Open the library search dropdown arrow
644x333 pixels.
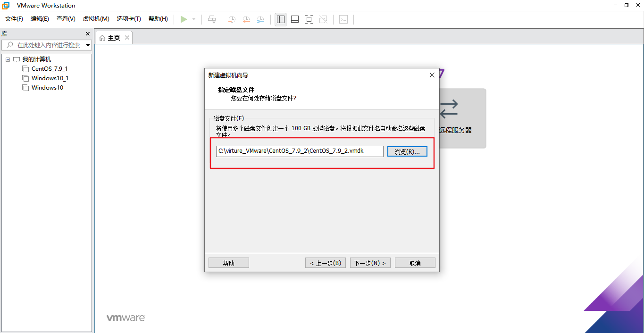(x=87, y=45)
